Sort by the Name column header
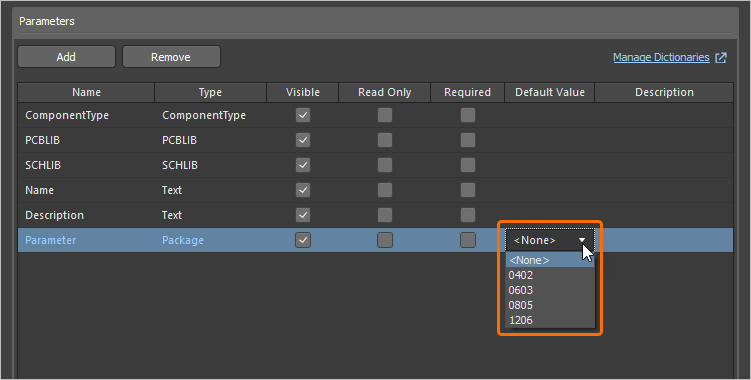The height and width of the screenshot is (380, 751). (x=86, y=92)
